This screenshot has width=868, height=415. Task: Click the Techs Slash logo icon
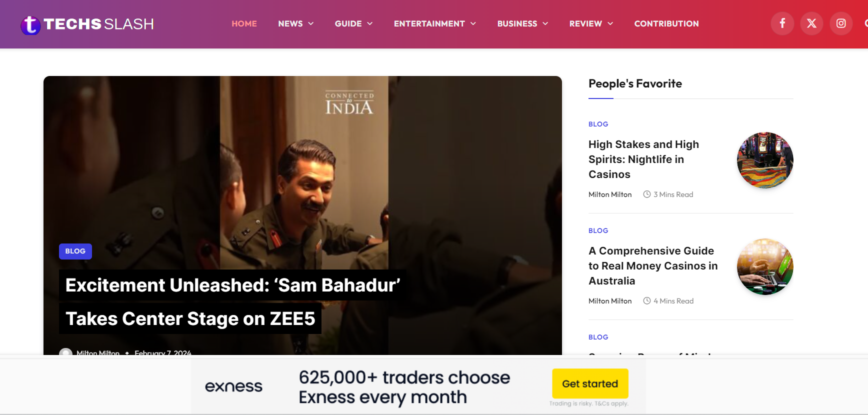click(x=30, y=24)
